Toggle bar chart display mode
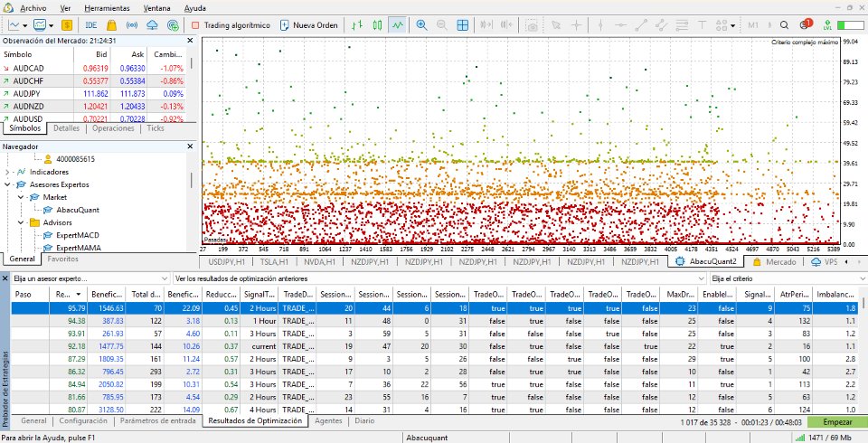The height and width of the screenshot is (443, 868). point(358,25)
